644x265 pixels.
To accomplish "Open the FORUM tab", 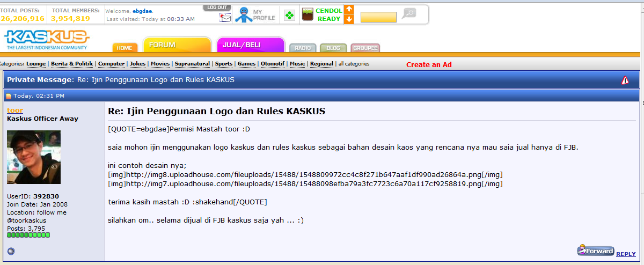I will pos(177,45).
